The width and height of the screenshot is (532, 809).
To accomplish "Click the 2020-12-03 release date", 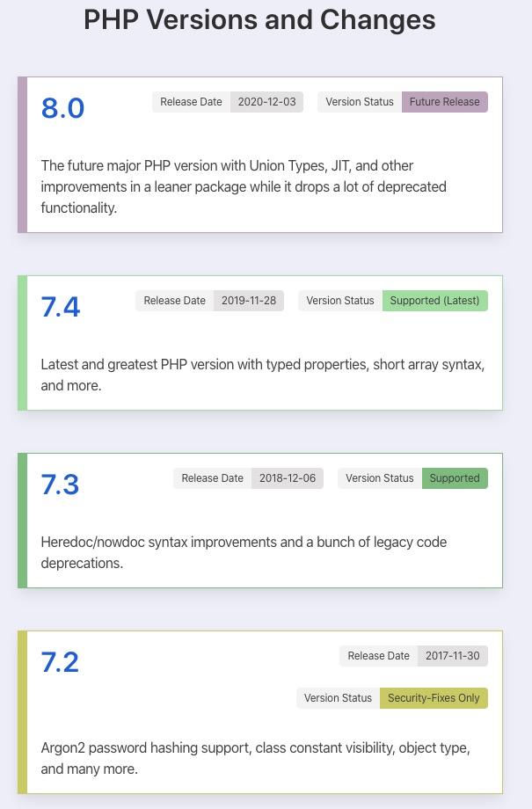I will pyautogui.click(x=266, y=102).
